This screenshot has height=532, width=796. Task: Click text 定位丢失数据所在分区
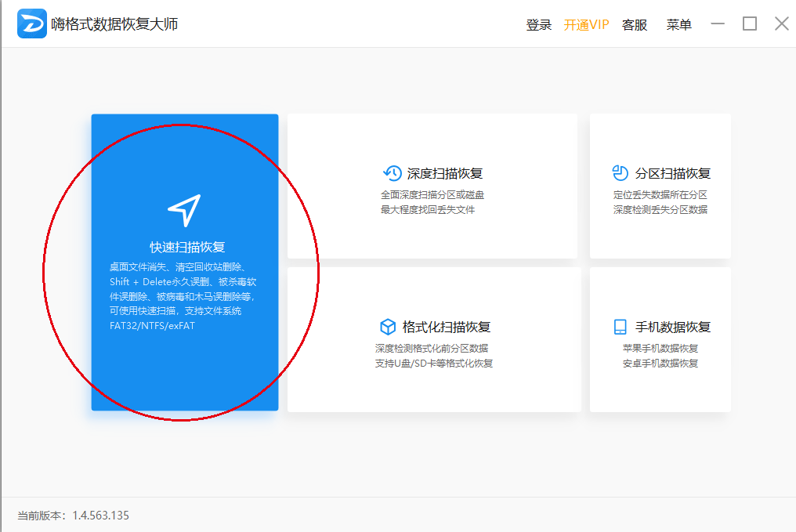click(x=660, y=195)
